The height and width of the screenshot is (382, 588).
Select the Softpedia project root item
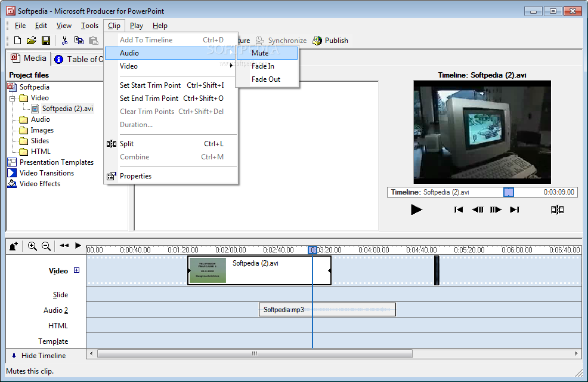tap(34, 87)
